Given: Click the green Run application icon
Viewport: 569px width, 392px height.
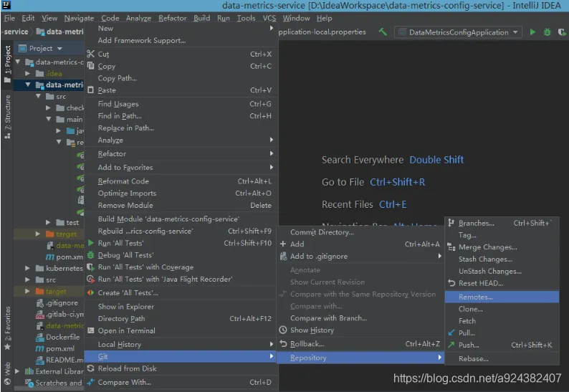Looking at the screenshot, I should [532, 32].
